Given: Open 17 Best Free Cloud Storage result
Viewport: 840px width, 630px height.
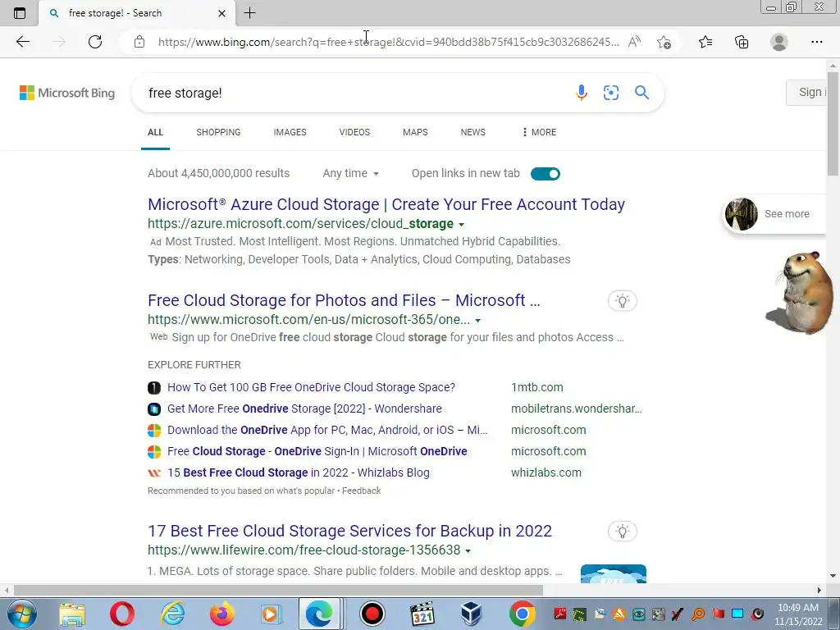Looking at the screenshot, I should (x=349, y=531).
